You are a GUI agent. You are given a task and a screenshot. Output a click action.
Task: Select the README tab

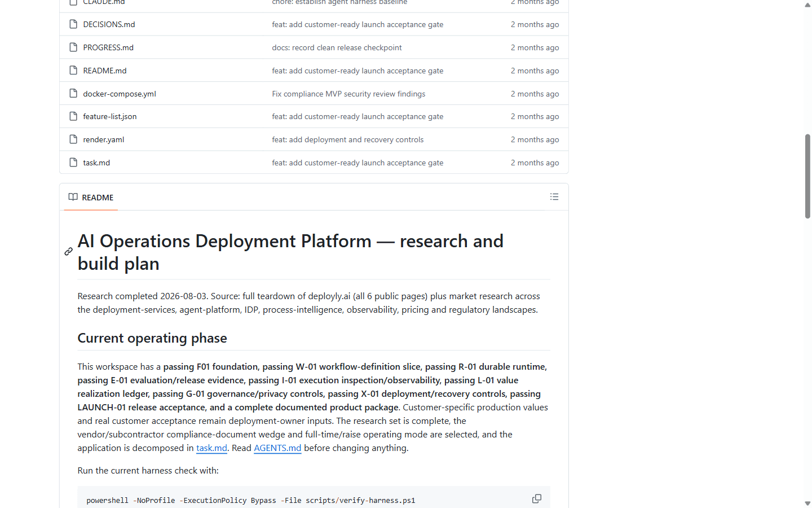point(91,198)
